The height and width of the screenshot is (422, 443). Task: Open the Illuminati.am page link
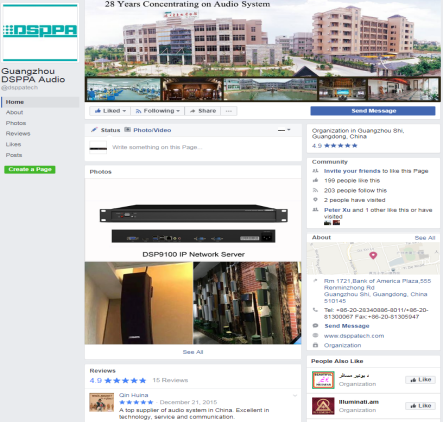coord(359,402)
